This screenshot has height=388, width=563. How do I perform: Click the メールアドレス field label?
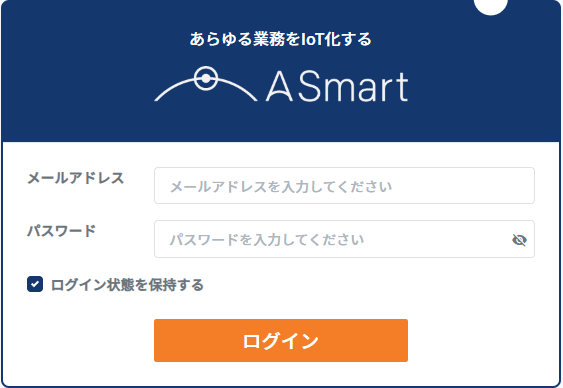(x=75, y=178)
